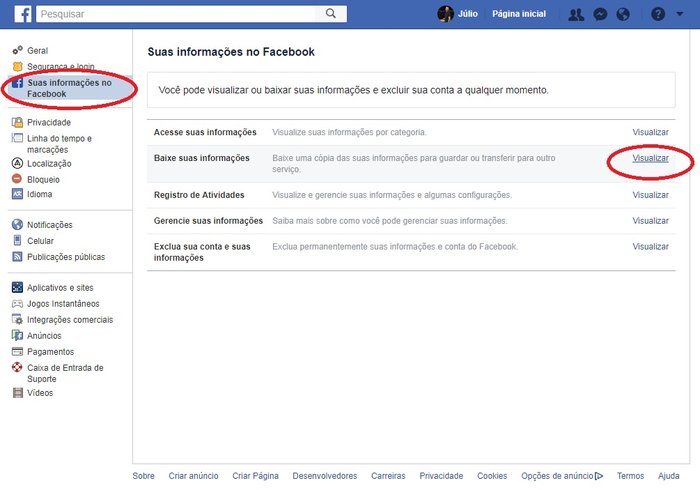Click the Notificações globe icon in sidebar
Image resolution: width=700 pixels, height=490 pixels.
(x=17, y=224)
